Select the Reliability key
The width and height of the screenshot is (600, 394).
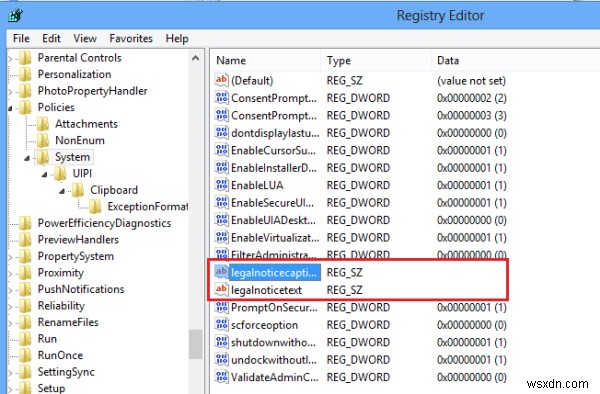[61, 306]
